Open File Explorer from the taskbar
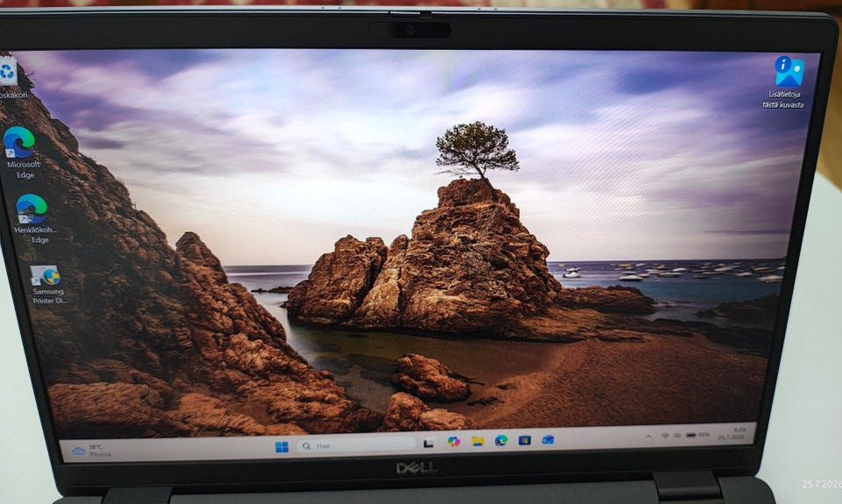 click(477, 441)
